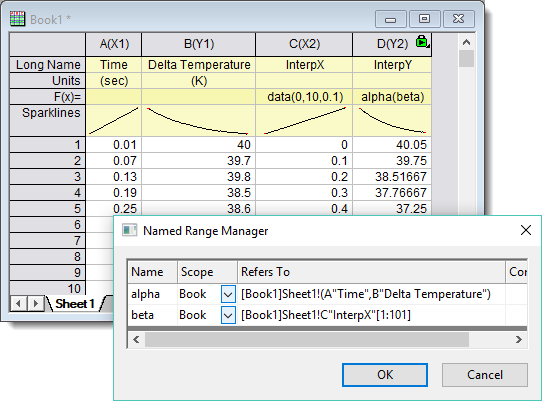Click the Time column sparkline
This screenshot has width=542, height=401.
[114, 120]
